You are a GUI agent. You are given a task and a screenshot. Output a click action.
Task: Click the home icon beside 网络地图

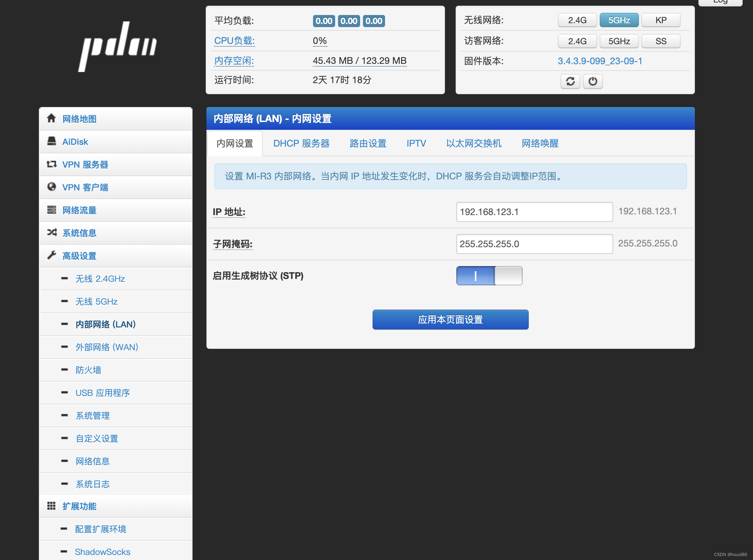tap(51, 118)
